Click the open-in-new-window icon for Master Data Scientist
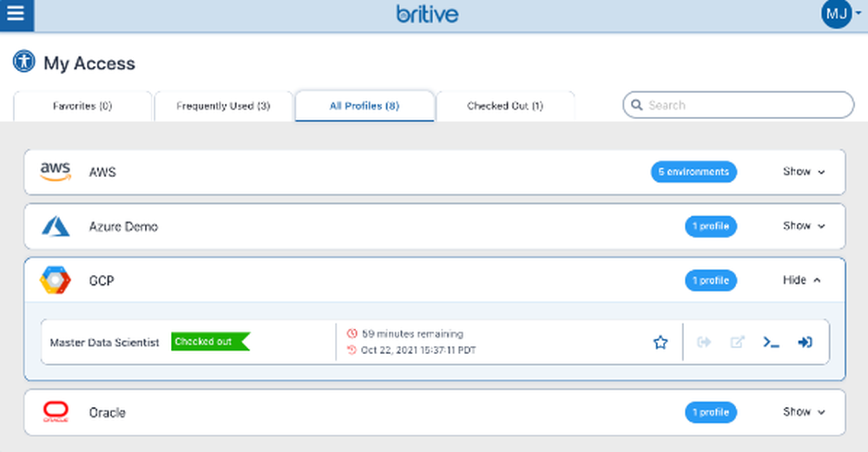This screenshot has height=452, width=868. click(x=737, y=342)
